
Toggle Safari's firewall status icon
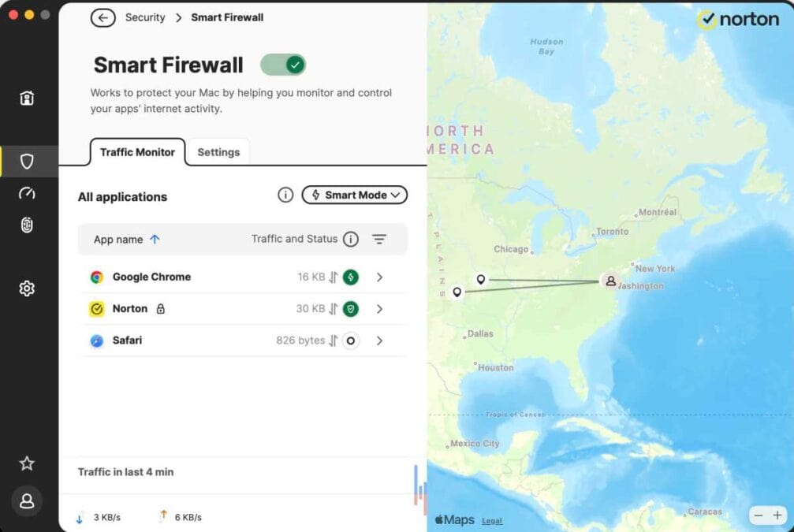[x=351, y=340]
